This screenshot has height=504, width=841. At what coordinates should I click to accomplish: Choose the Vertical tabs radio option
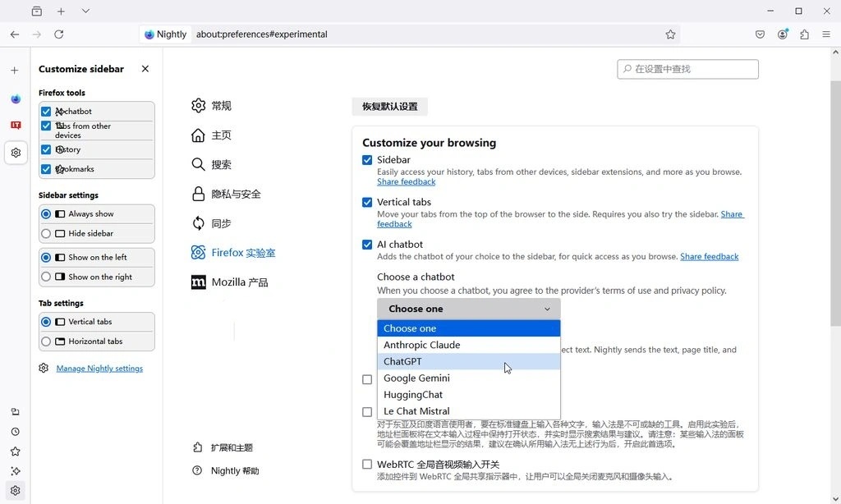click(x=46, y=322)
